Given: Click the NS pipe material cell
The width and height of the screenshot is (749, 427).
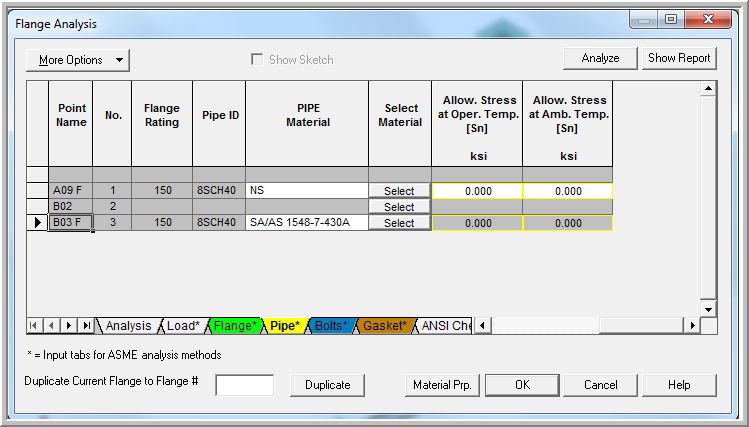Looking at the screenshot, I should (307, 191).
